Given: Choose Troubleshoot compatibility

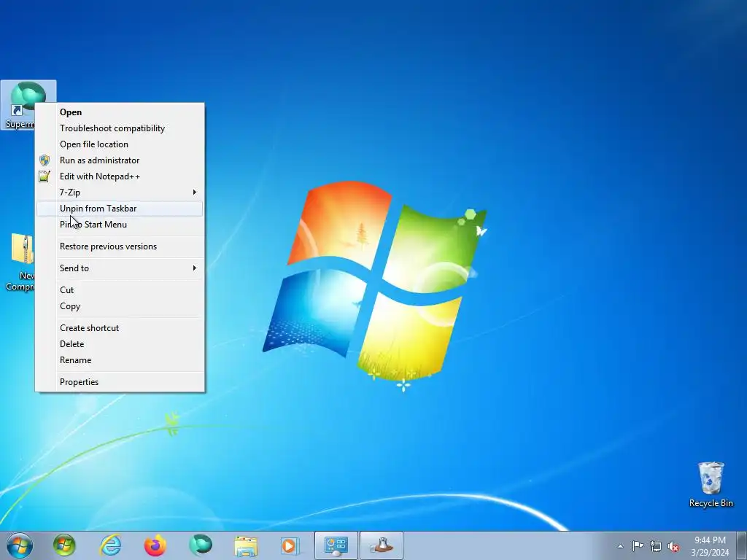Looking at the screenshot, I should click(120, 128).
